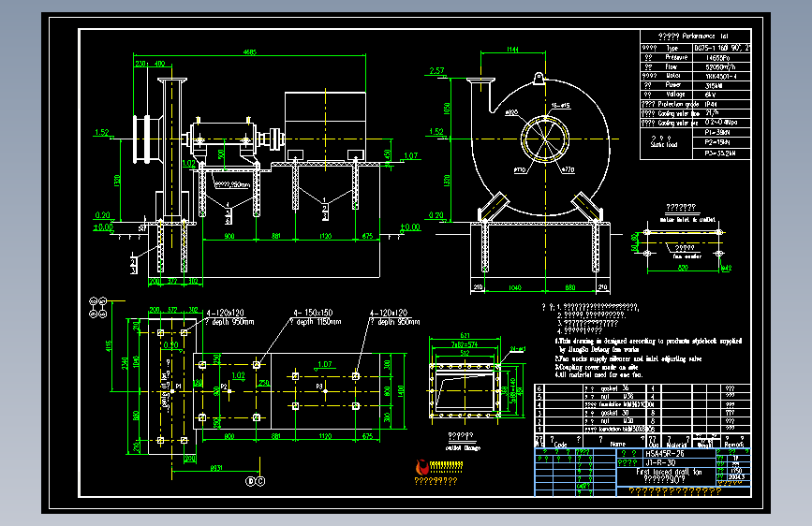Viewport: 812px width, 526px height.
Task: Click the 'Type' row label
Action: click(x=672, y=48)
